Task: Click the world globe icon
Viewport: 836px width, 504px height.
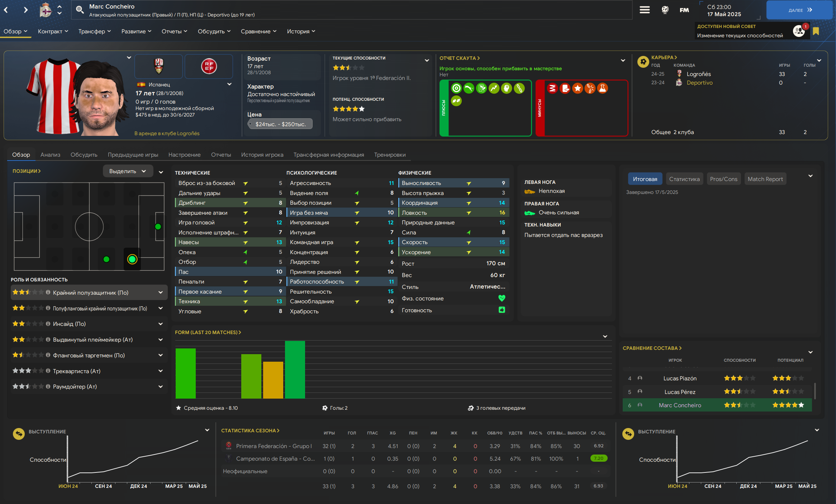Action: [x=665, y=10]
